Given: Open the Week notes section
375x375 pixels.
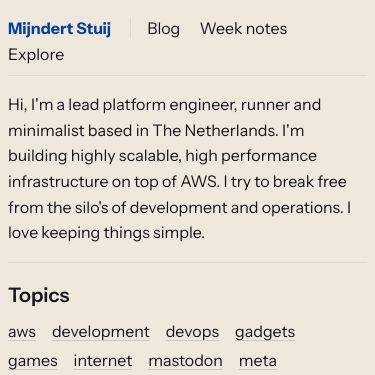Looking at the screenshot, I should (x=243, y=29).
